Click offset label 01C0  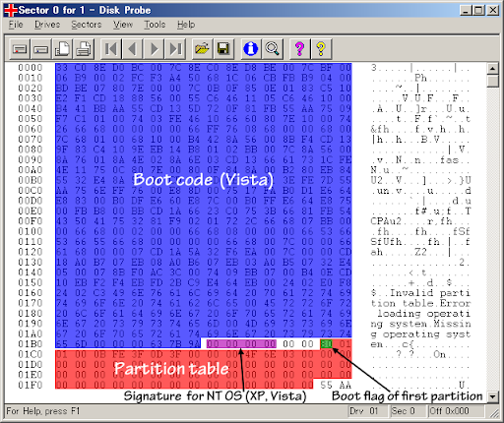(31, 354)
